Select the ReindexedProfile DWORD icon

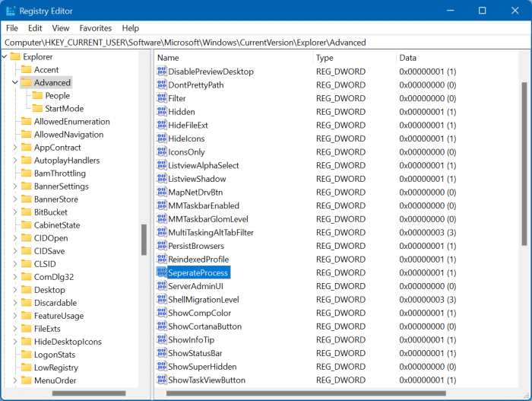(x=161, y=259)
